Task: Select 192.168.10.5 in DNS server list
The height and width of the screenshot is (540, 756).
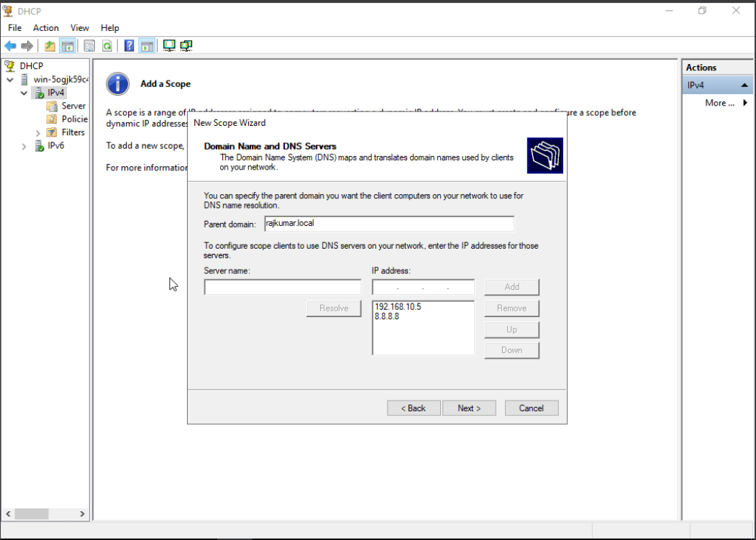Action: coord(398,306)
